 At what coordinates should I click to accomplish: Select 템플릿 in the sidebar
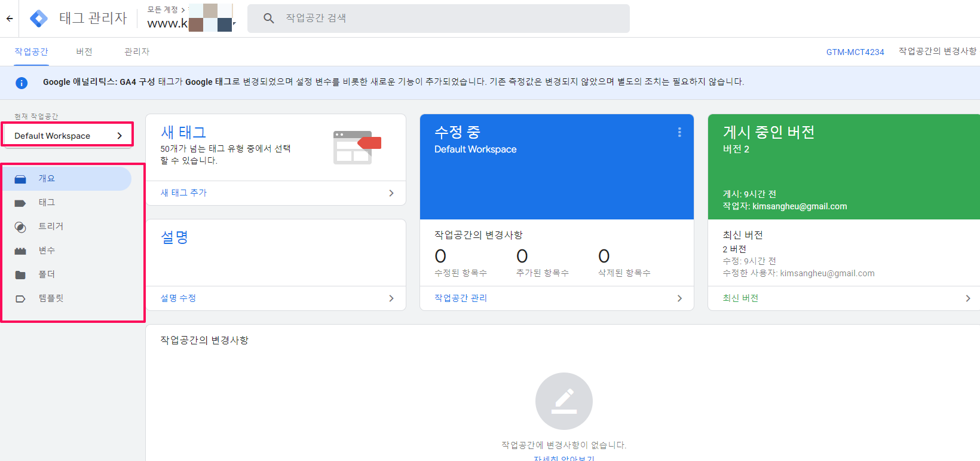coord(67,298)
